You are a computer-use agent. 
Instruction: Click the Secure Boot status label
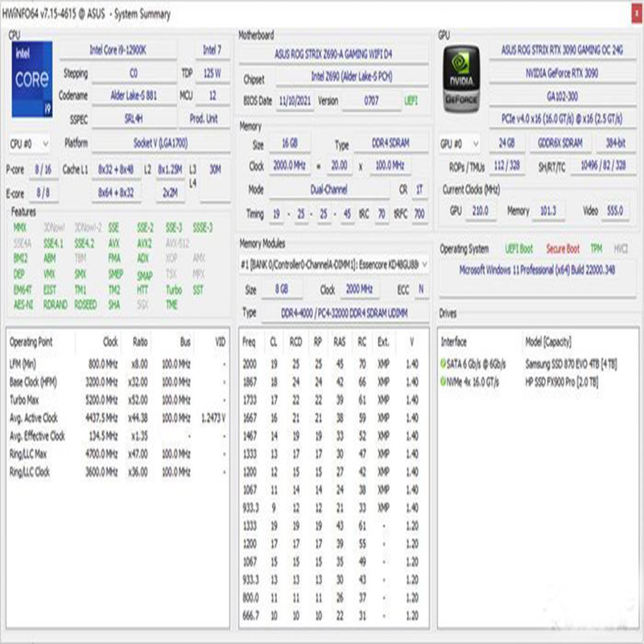point(562,249)
